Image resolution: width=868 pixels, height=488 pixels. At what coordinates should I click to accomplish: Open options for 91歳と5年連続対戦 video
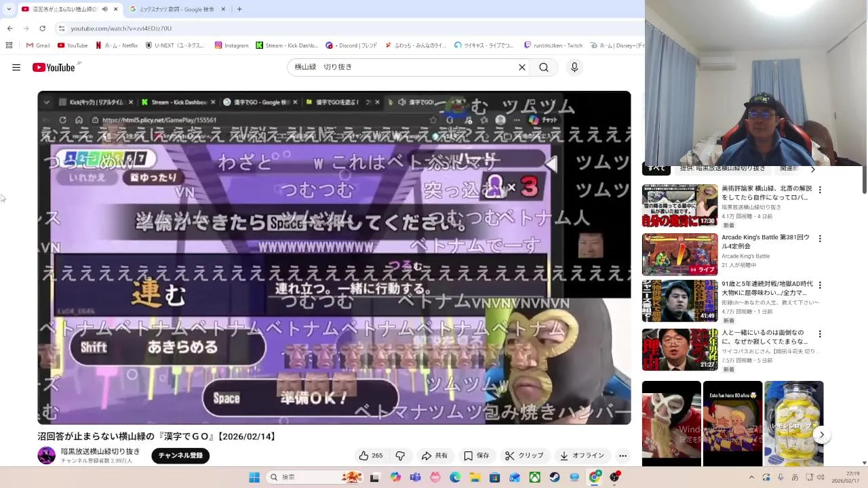click(820, 285)
